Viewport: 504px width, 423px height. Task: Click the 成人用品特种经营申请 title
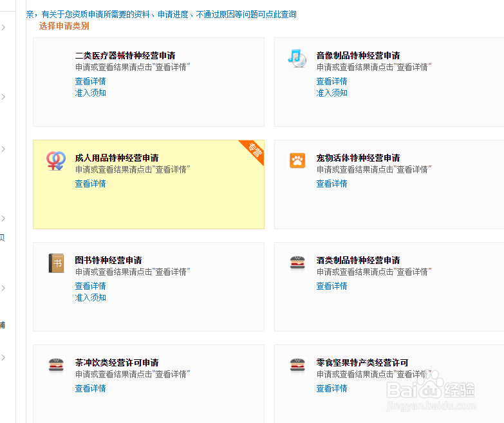click(x=117, y=158)
